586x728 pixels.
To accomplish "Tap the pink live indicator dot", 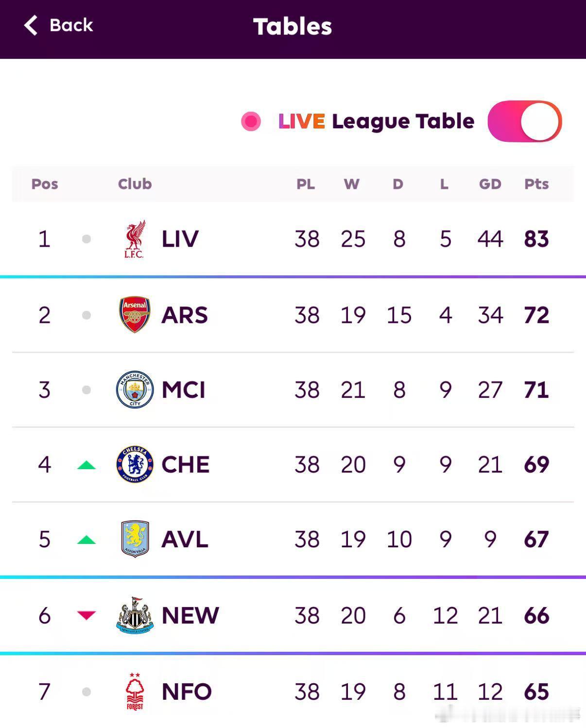I will click(x=251, y=121).
